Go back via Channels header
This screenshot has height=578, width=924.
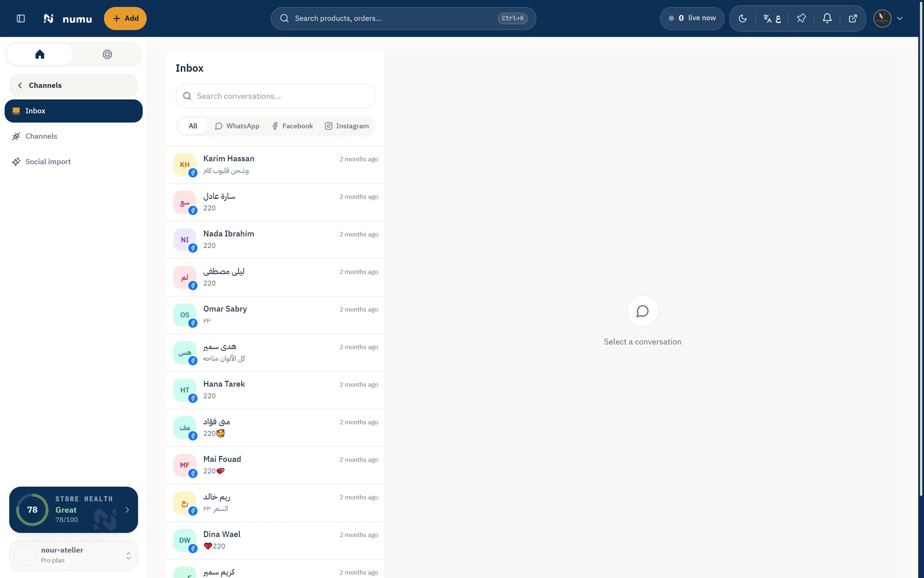pyautogui.click(x=73, y=86)
